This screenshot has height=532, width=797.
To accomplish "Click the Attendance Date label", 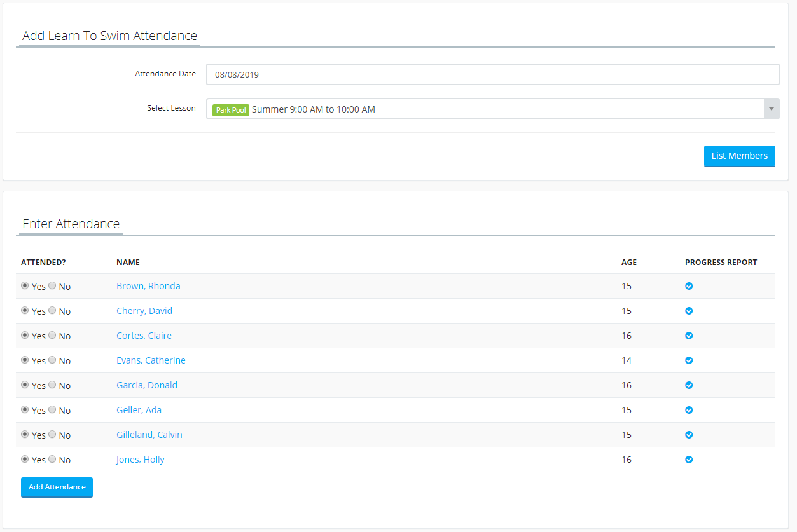I will pos(165,74).
